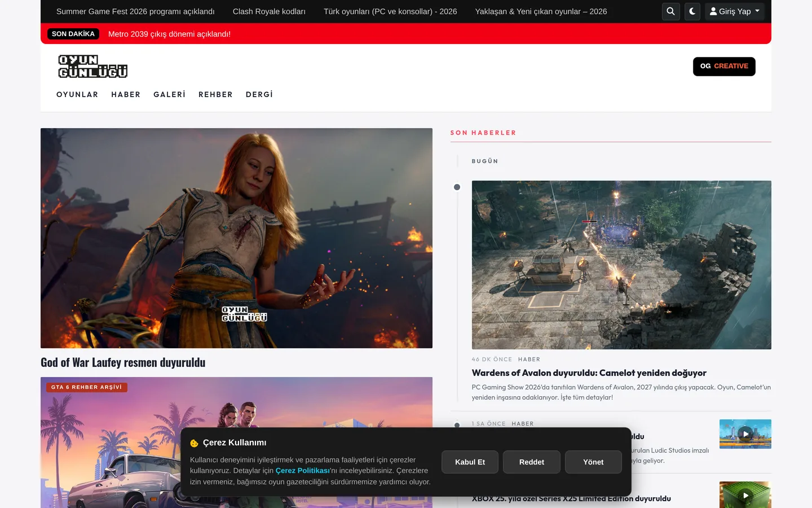812x508 pixels.
Task: Open the Çerez Politikası link
Action: point(303,471)
